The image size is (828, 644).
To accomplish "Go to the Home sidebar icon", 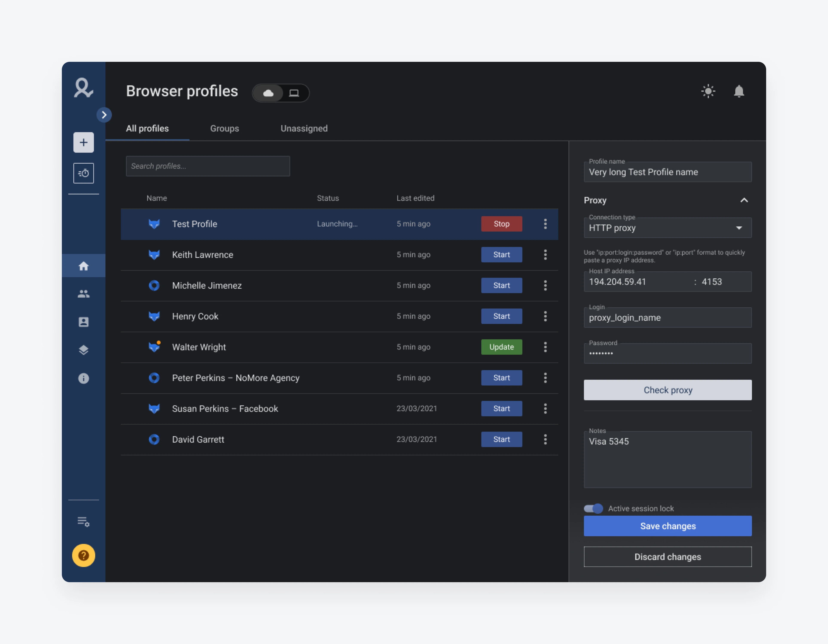I will click(83, 266).
